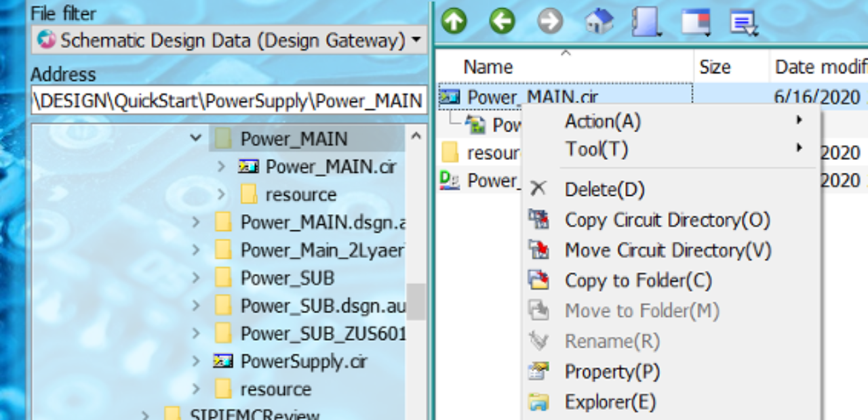This screenshot has width=868, height=420.
Task: Collapse the Power_MAIN tree folder
Action: pyautogui.click(x=196, y=139)
